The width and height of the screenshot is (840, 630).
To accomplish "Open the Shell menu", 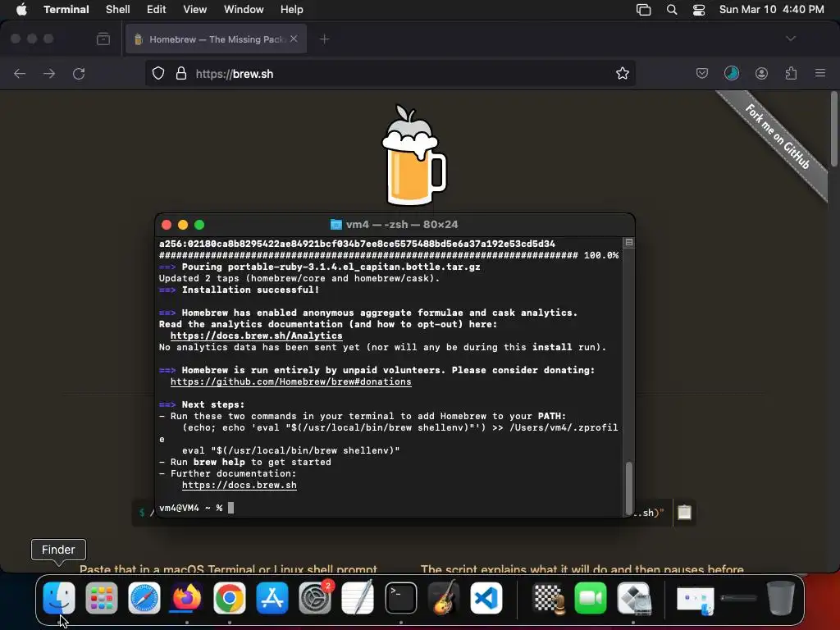I will (118, 10).
